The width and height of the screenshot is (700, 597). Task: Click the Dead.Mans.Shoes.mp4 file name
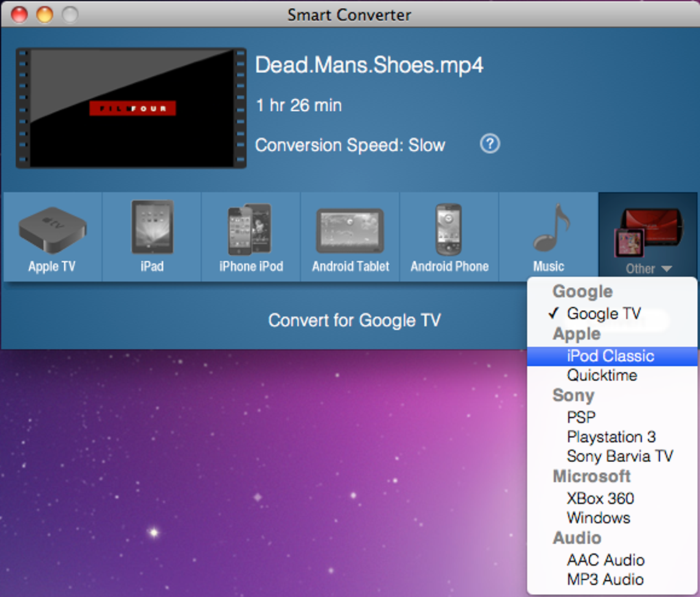point(369,65)
